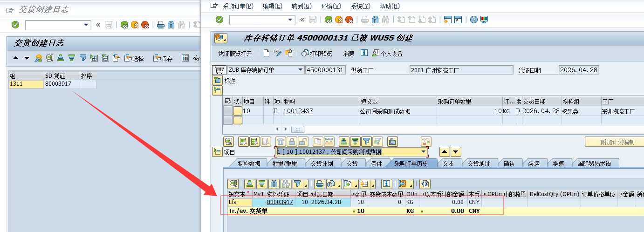Click the 打印预览 button

point(317,54)
